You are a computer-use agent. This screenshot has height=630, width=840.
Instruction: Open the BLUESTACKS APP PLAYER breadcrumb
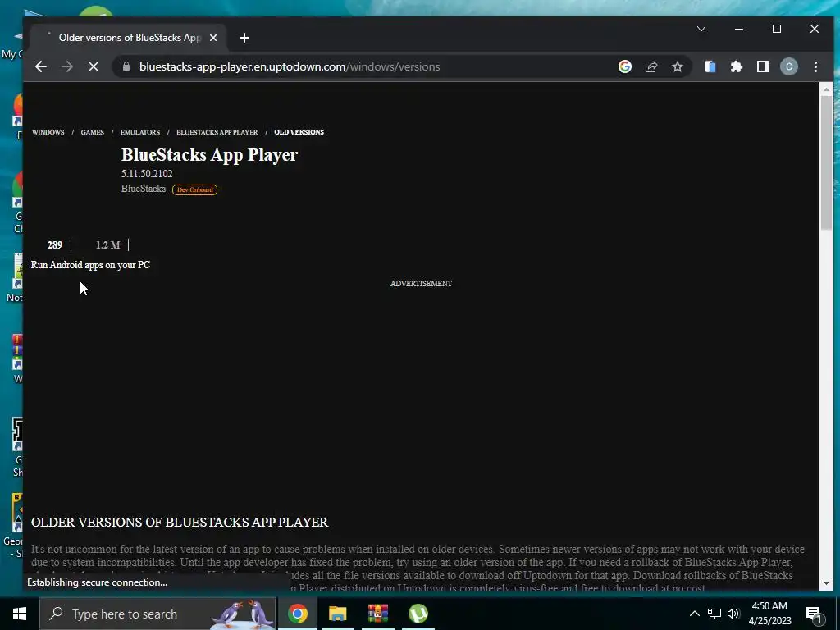click(x=217, y=132)
